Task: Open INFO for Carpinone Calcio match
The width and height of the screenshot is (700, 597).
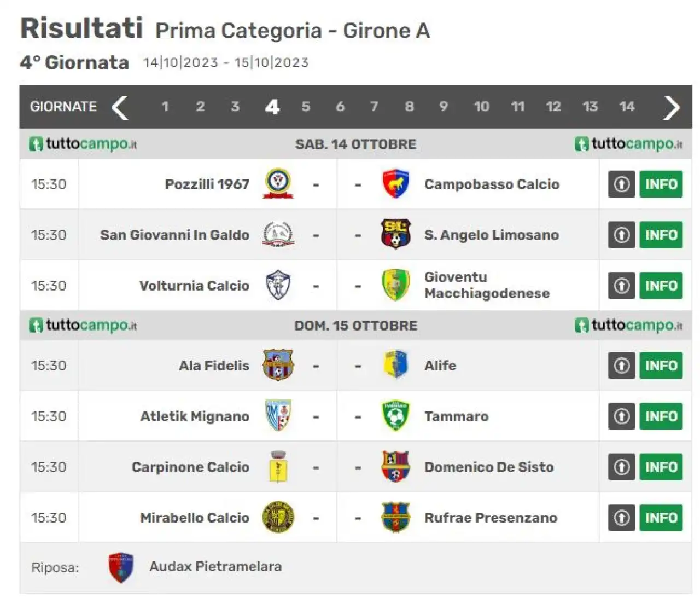Action: [661, 467]
